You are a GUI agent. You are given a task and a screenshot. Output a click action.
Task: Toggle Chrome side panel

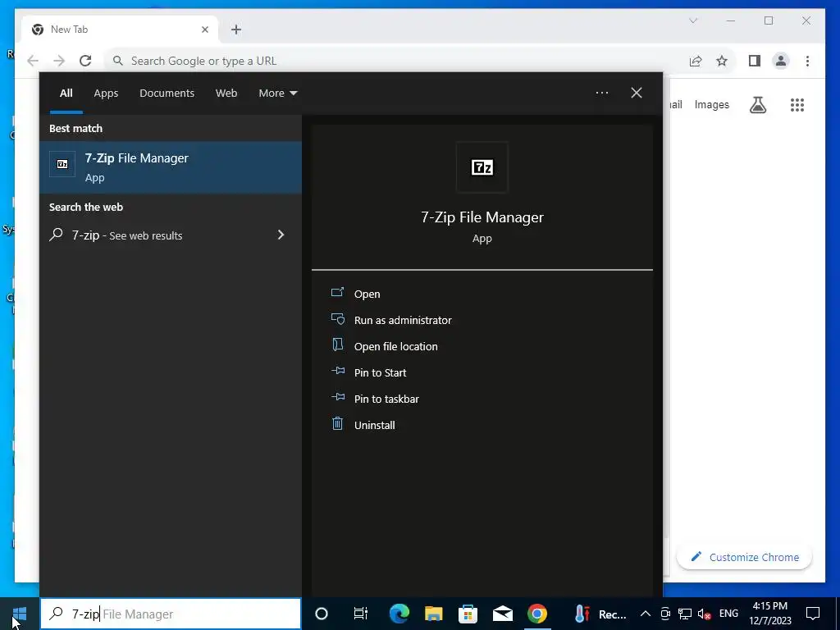coord(755,61)
